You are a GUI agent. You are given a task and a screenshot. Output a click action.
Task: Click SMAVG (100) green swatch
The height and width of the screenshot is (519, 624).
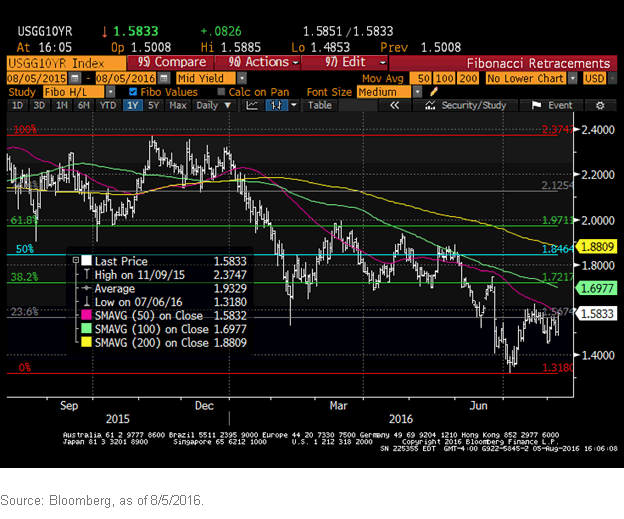tap(86, 329)
